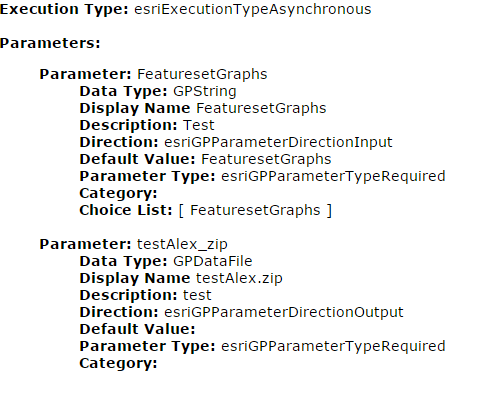Click the FeaturesetGraphs display name value
Image resolution: width=489 pixels, height=410 pixels.
click(x=261, y=108)
